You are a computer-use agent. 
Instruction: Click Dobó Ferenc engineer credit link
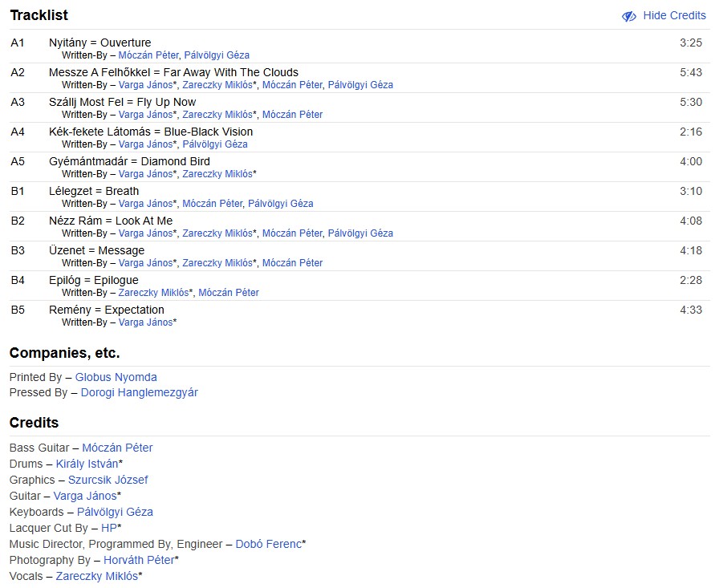click(268, 544)
